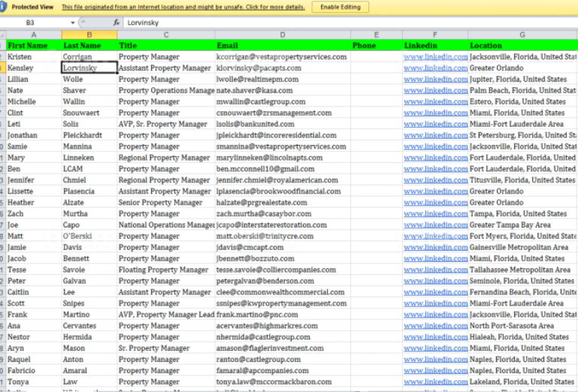Open LinkedIn link in Kristen Corrigan's row
578x392 pixels.
coord(435,57)
